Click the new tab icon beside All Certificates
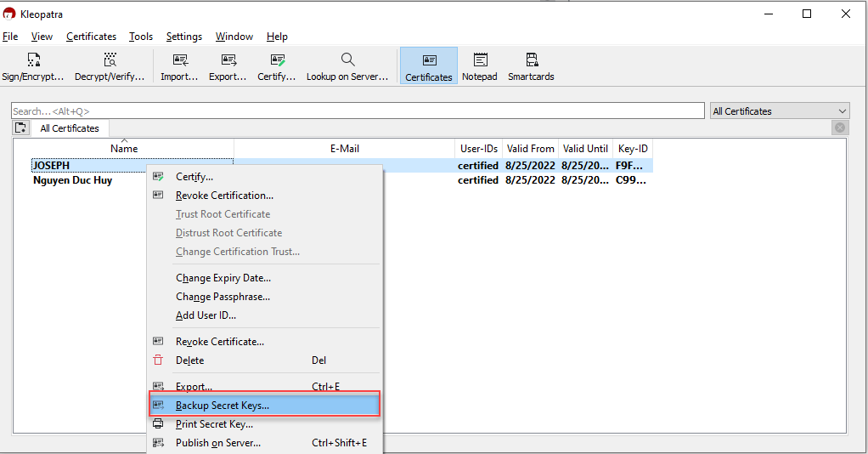Screen dimensions: 868x454 (x=21, y=128)
